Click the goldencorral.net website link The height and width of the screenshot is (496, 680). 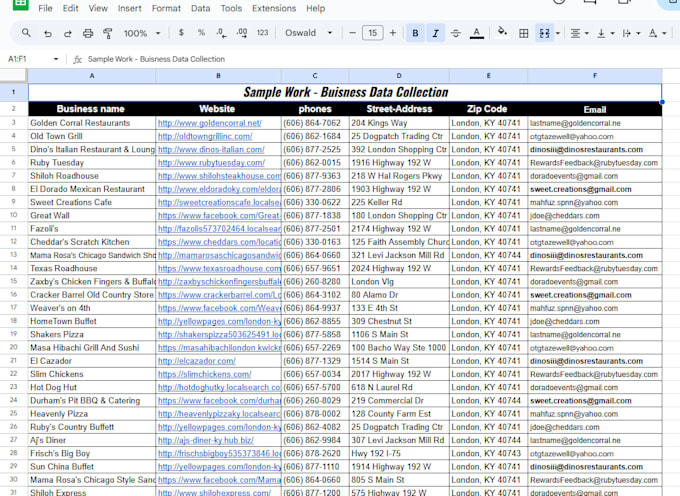pyautogui.click(x=209, y=123)
